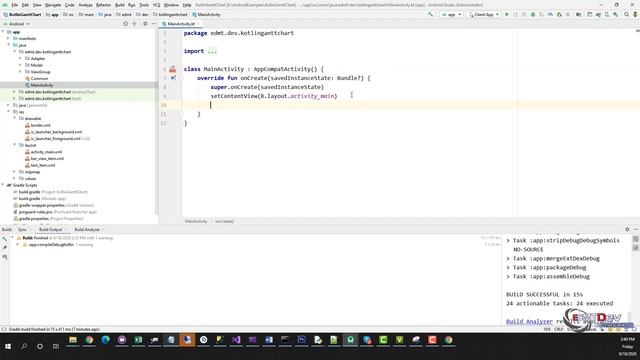Click the kotlinganttchart breadcrumb folder
640x360 pixels.
pos(170,14)
